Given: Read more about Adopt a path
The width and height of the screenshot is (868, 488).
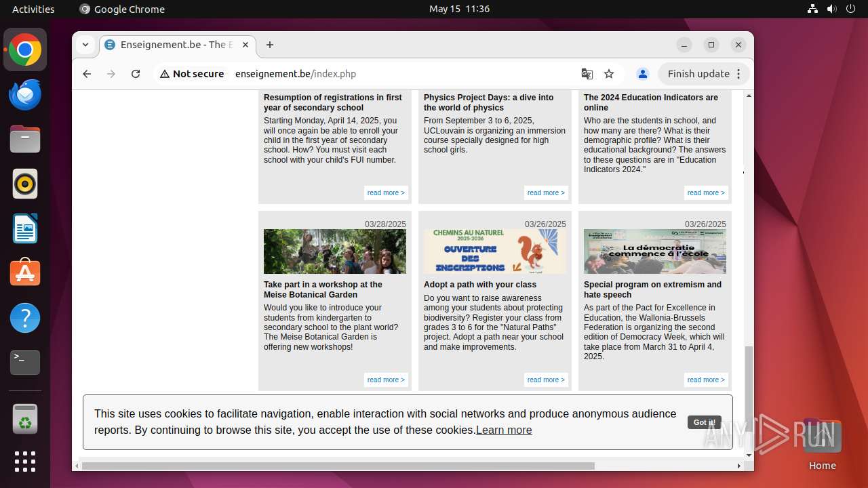Looking at the screenshot, I should tap(546, 380).
